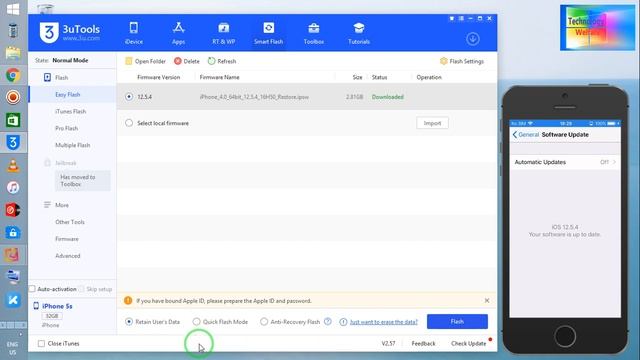Screen dimensions: 640x360
Task: Open 3uTools icon in taskbar
Action: pos(13,142)
